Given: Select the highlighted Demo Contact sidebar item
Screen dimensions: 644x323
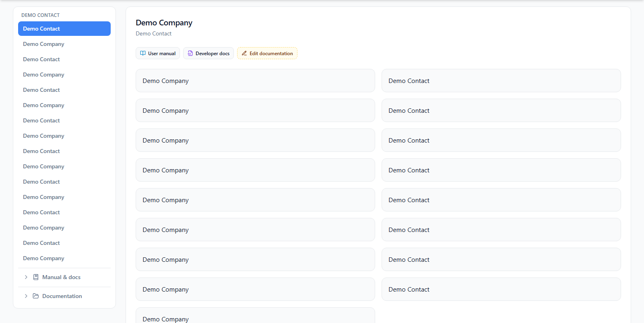Looking at the screenshot, I should (x=64, y=29).
